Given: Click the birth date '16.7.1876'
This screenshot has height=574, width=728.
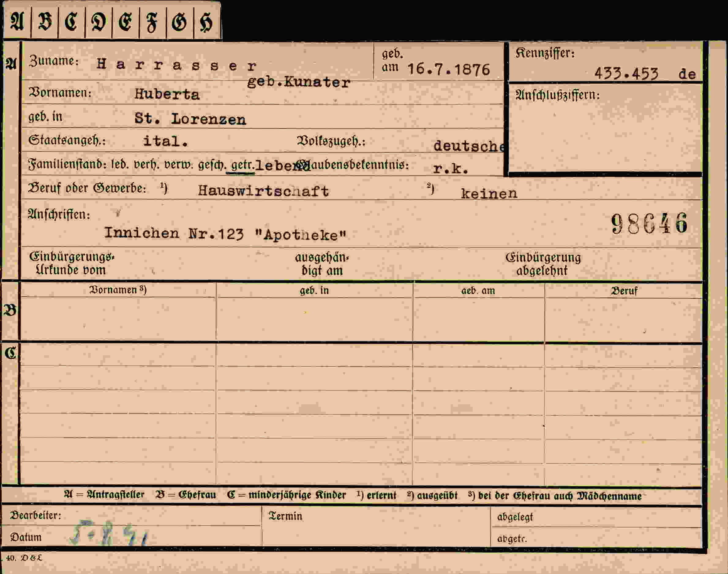Looking at the screenshot, I should pyautogui.click(x=448, y=70).
